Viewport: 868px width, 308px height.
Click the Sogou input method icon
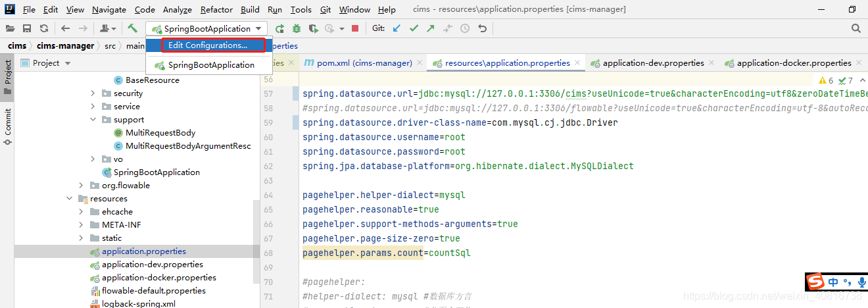coord(816,283)
